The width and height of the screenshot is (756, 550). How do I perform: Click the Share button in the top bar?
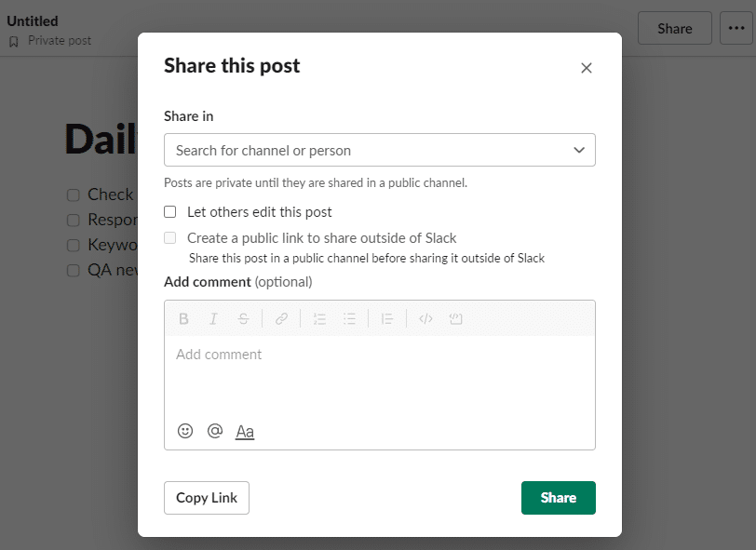[674, 28]
